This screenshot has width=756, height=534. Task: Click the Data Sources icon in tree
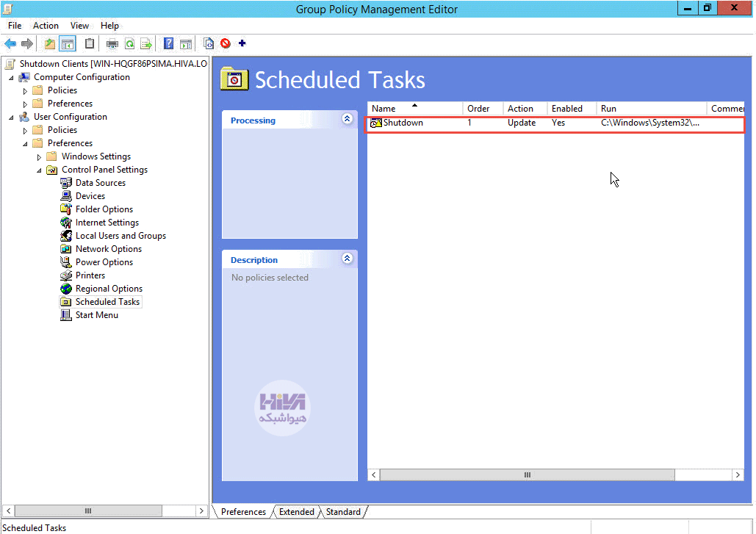(66, 183)
